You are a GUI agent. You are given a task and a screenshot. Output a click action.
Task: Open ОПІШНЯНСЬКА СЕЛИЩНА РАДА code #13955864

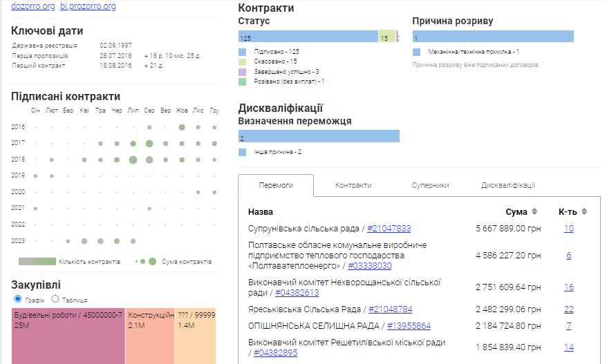(409, 326)
